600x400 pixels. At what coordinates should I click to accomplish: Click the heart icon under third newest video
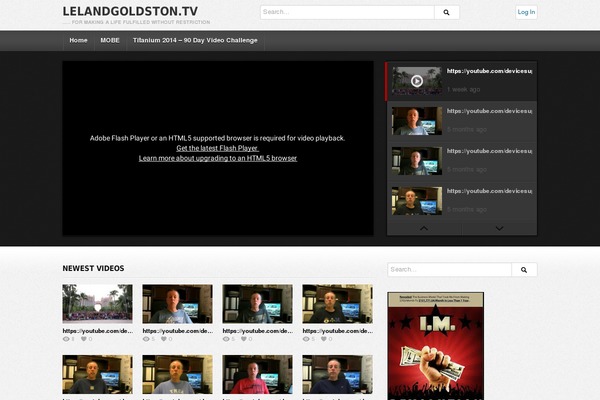coord(243,339)
